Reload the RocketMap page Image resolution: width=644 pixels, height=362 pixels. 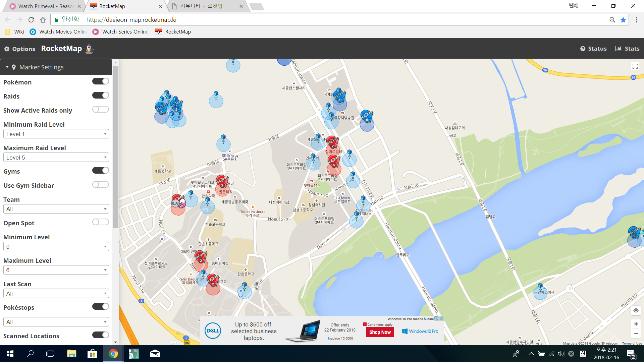tap(31, 20)
